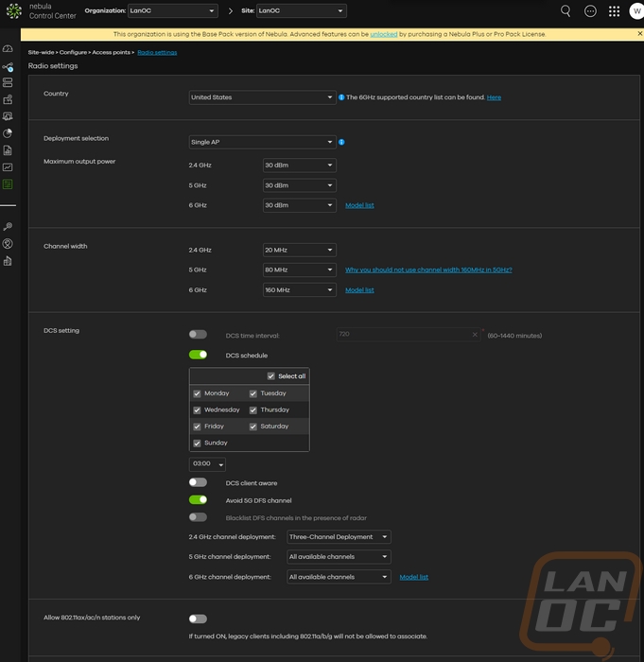644x662 pixels.
Task: Toggle the DCS time interval switch
Action: tap(198, 335)
